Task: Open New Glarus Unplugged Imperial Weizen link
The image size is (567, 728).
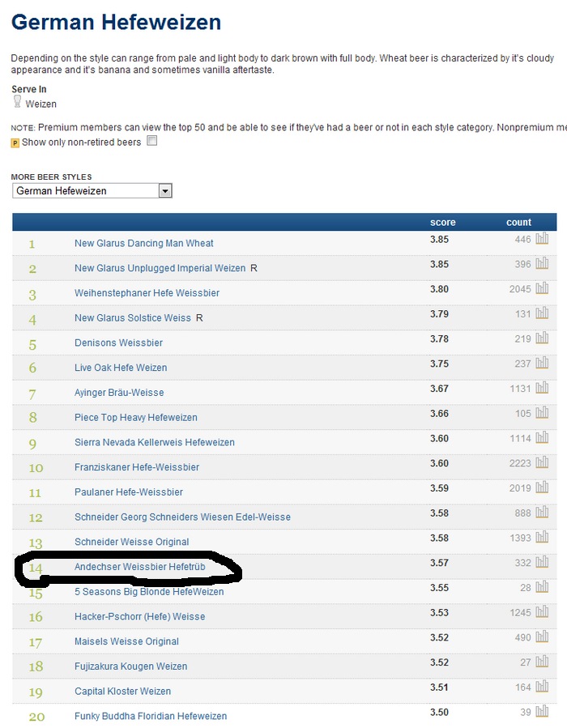Action: tap(160, 268)
